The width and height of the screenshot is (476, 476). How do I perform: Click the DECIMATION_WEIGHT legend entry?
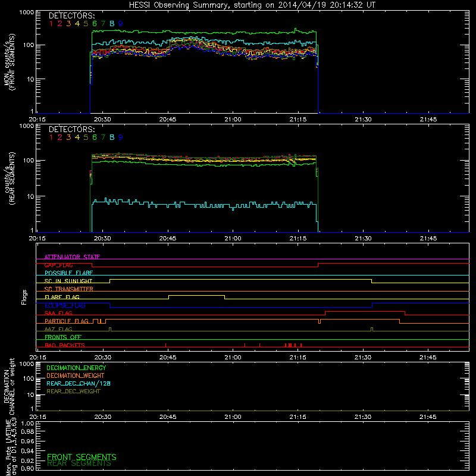coord(76,375)
